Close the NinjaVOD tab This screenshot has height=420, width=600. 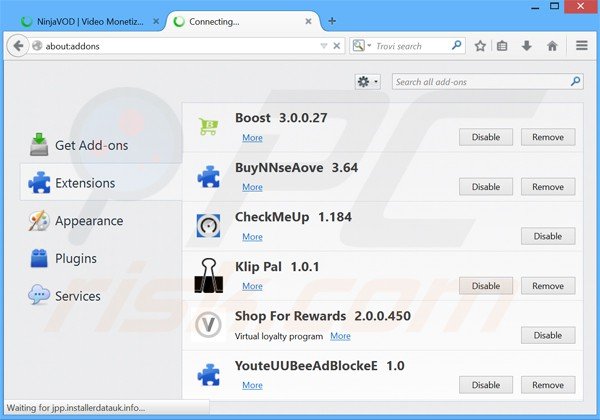tap(156, 21)
